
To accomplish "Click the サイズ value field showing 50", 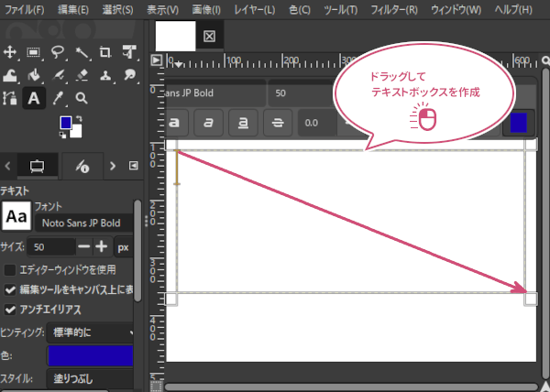I will [x=51, y=247].
